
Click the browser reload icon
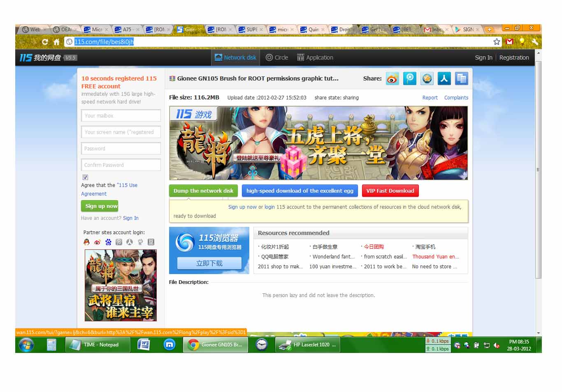coord(45,42)
